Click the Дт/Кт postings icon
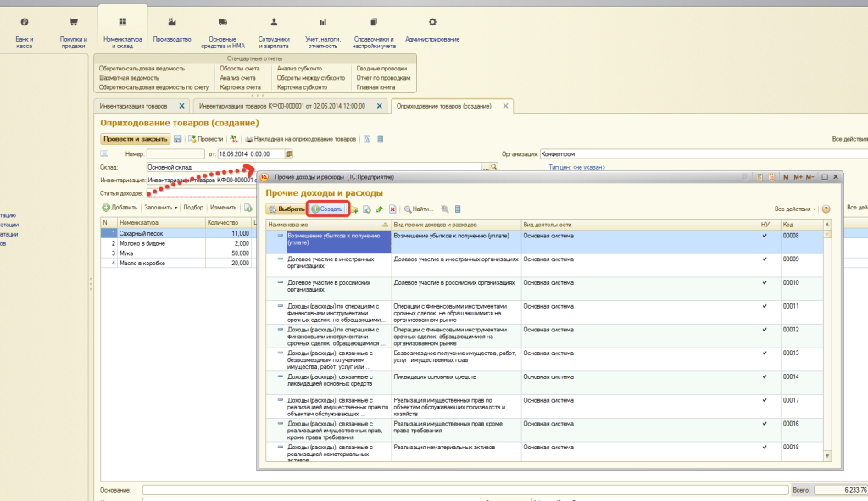This screenshot has width=868, height=501. point(234,139)
